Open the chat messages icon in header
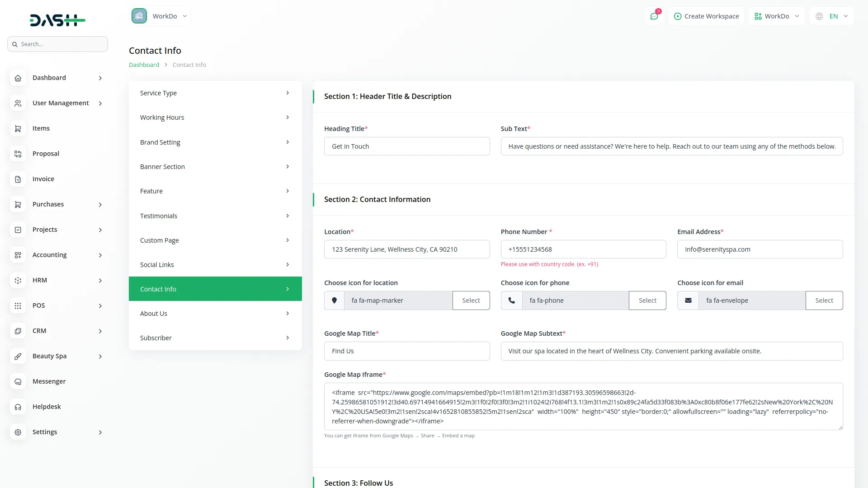This screenshot has width=868, height=488. coord(654,16)
